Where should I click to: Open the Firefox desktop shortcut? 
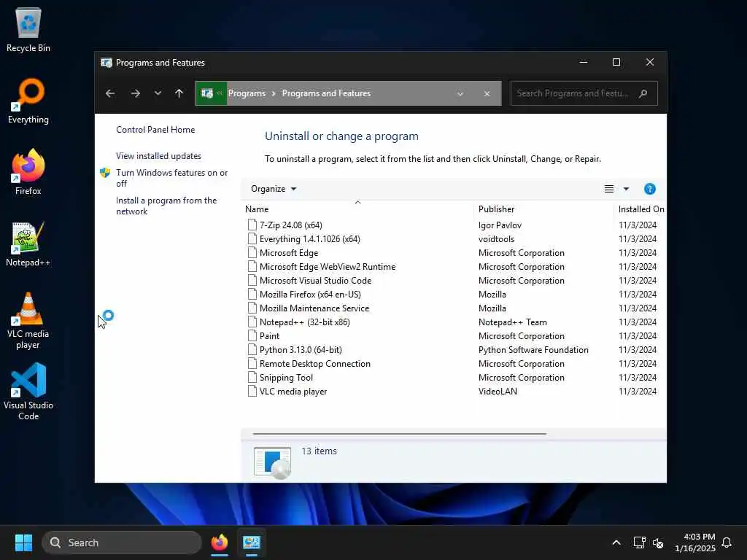tap(28, 172)
